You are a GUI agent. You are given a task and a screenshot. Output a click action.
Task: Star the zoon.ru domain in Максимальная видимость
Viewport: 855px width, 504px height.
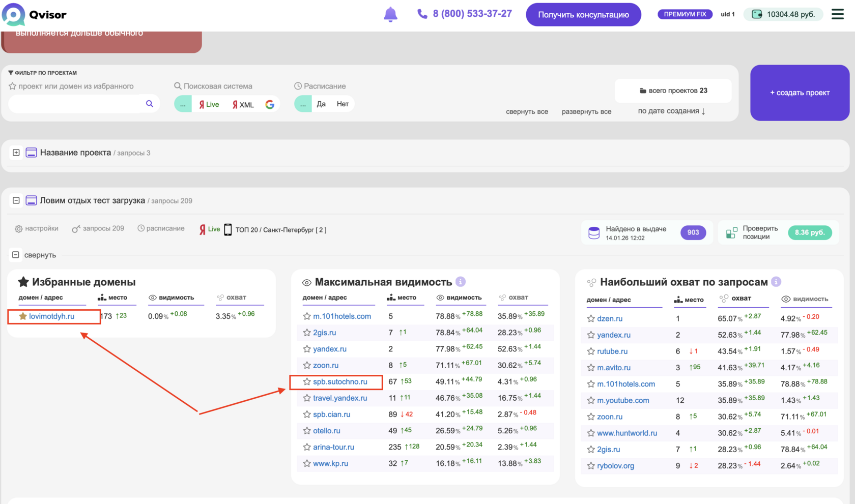point(307,365)
